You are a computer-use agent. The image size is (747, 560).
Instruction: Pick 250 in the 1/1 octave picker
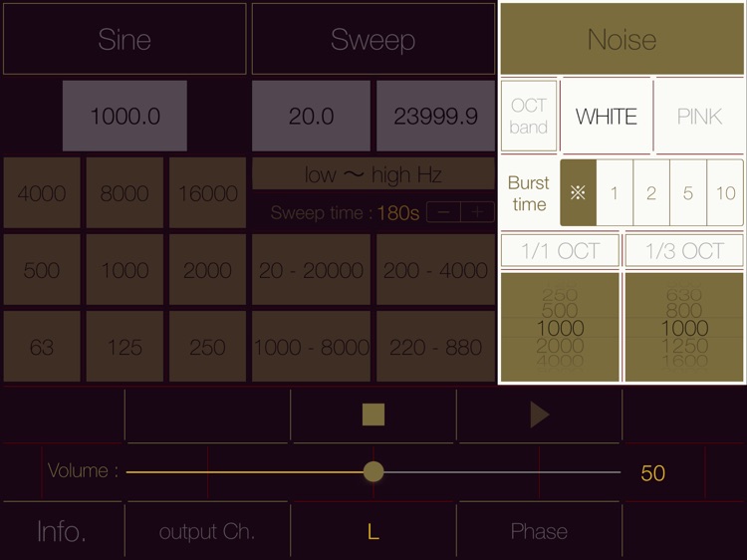(x=560, y=295)
